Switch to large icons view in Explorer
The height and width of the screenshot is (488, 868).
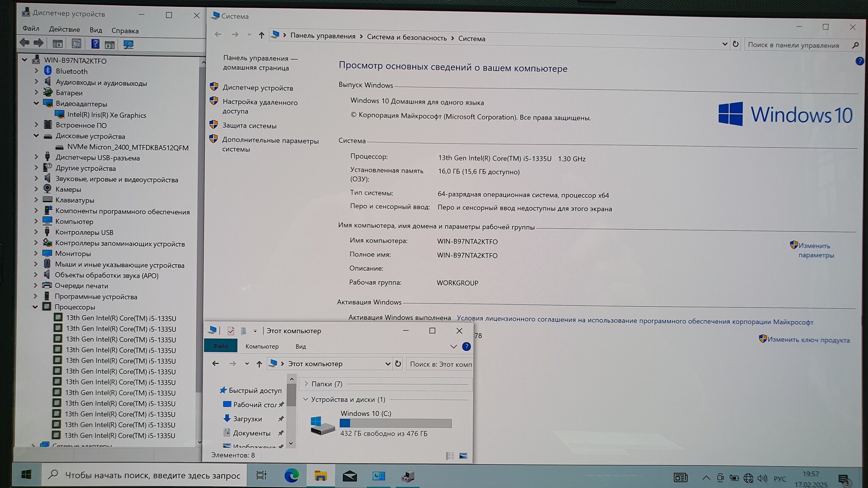pyautogui.click(x=463, y=456)
